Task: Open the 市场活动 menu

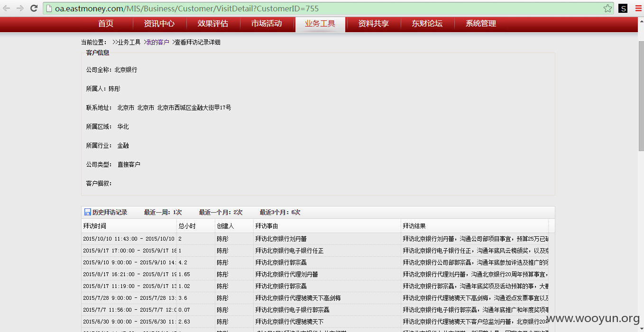Action: (267, 24)
